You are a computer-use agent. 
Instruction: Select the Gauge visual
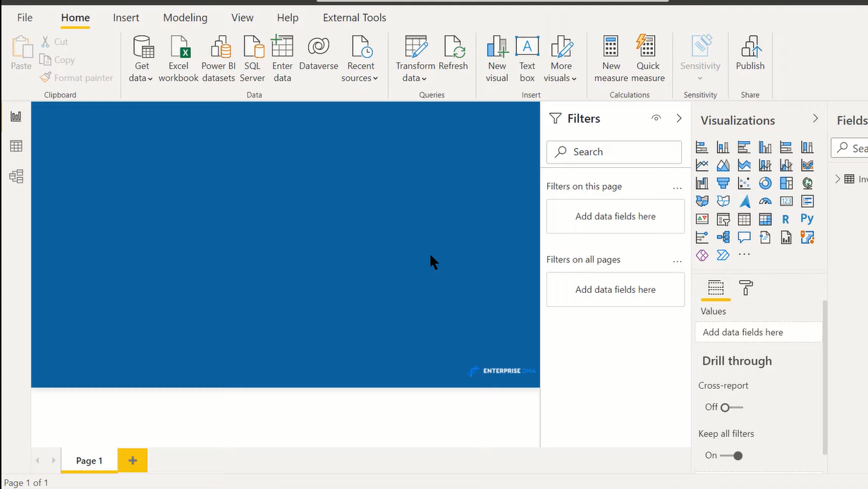[x=765, y=201]
